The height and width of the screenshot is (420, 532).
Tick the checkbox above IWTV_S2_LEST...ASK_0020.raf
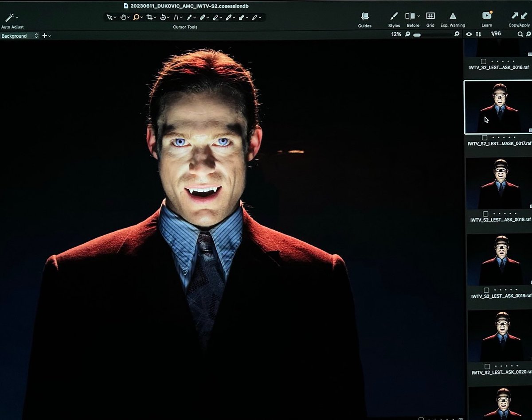click(x=487, y=366)
